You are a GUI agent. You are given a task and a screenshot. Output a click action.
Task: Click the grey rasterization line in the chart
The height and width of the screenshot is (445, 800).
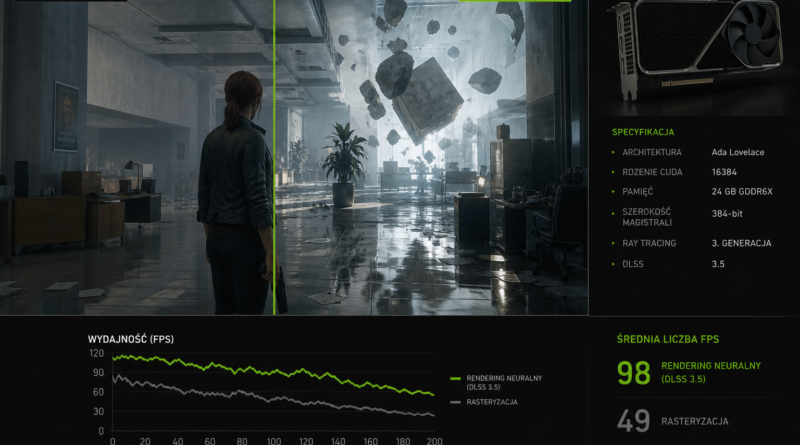tap(273, 398)
